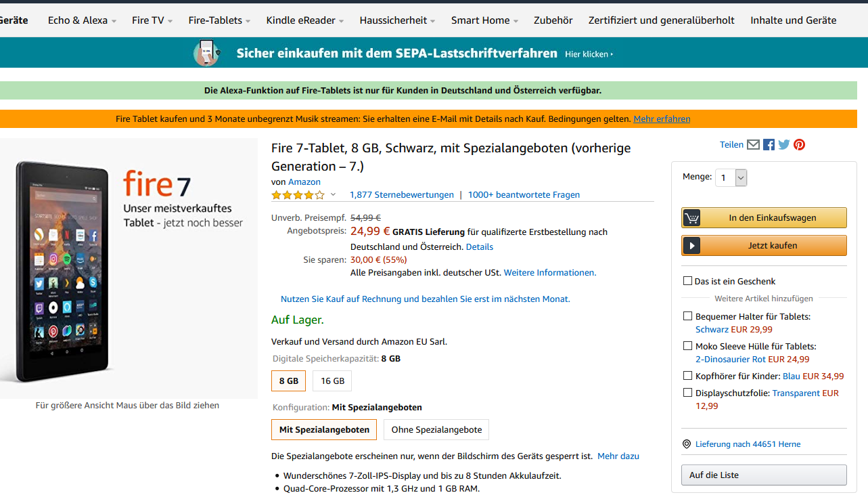Image resolution: width=868 pixels, height=497 pixels.
Task: Click the Fire 7 tablet product image
Action: pyautogui.click(x=64, y=271)
